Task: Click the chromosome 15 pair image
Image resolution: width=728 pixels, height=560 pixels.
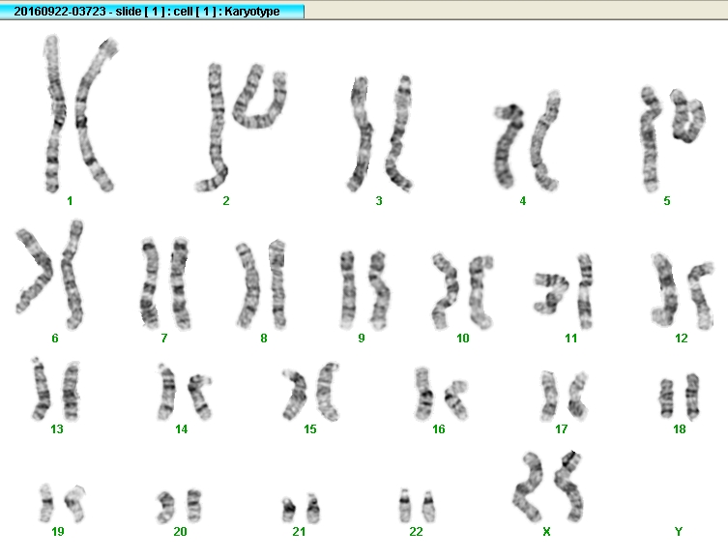Action: point(310,392)
